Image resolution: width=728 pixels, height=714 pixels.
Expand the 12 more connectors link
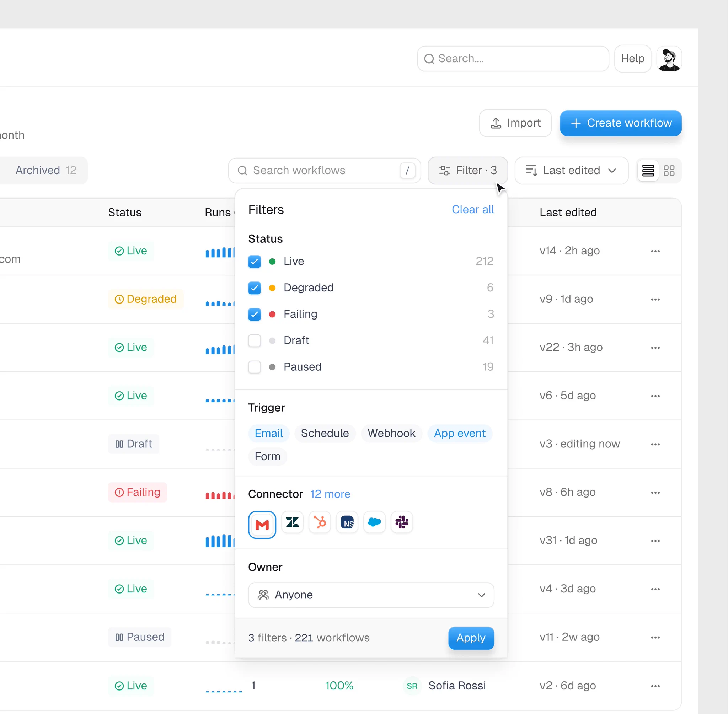click(x=330, y=494)
